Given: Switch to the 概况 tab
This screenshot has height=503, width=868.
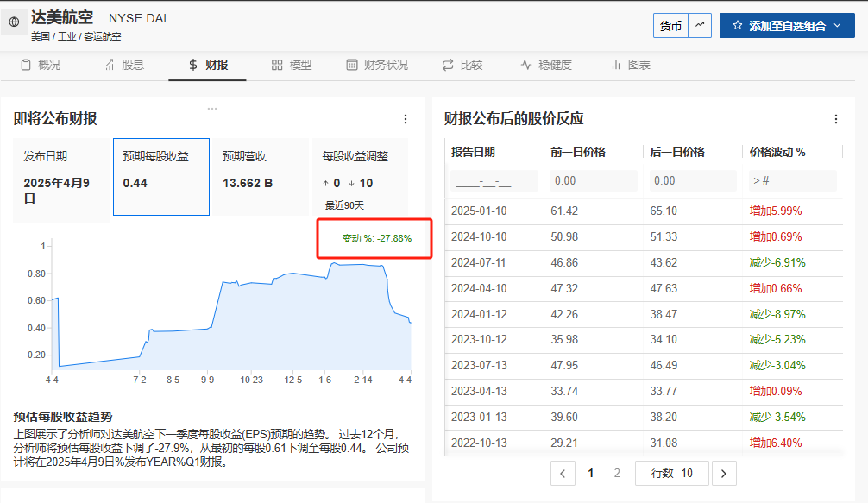Looking at the screenshot, I should 41,65.
